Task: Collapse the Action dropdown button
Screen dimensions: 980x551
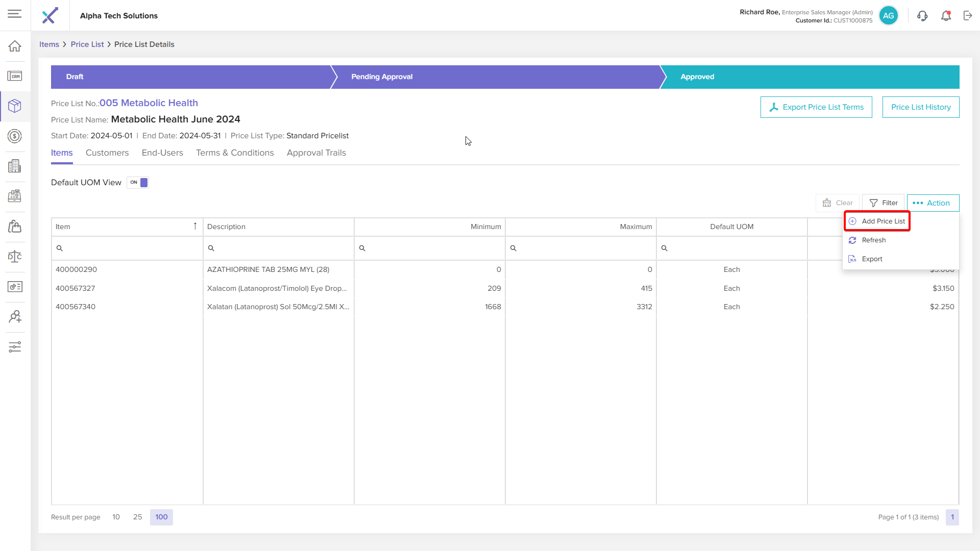Action: click(933, 203)
